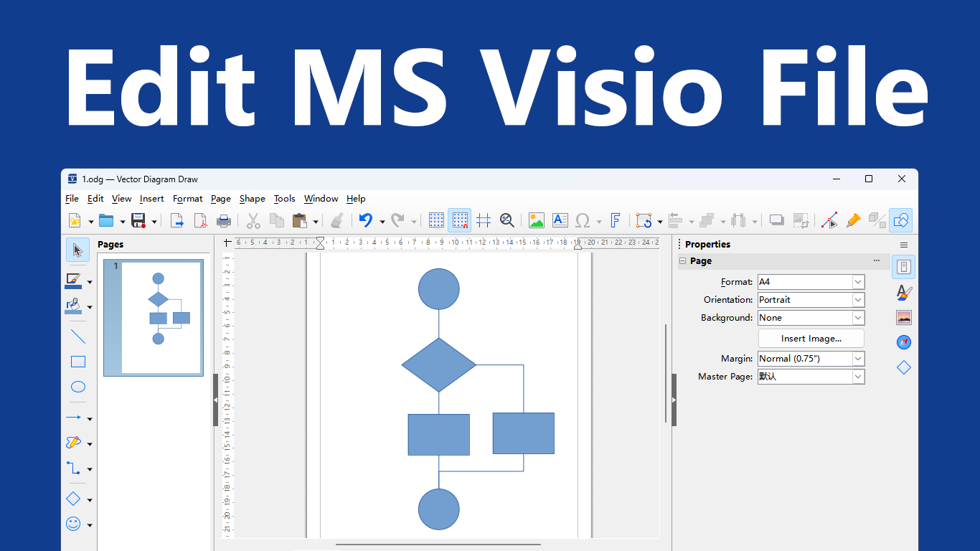This screenshot has width=980, height=551.
Task: Open the File menu
Action: [72, 199]
